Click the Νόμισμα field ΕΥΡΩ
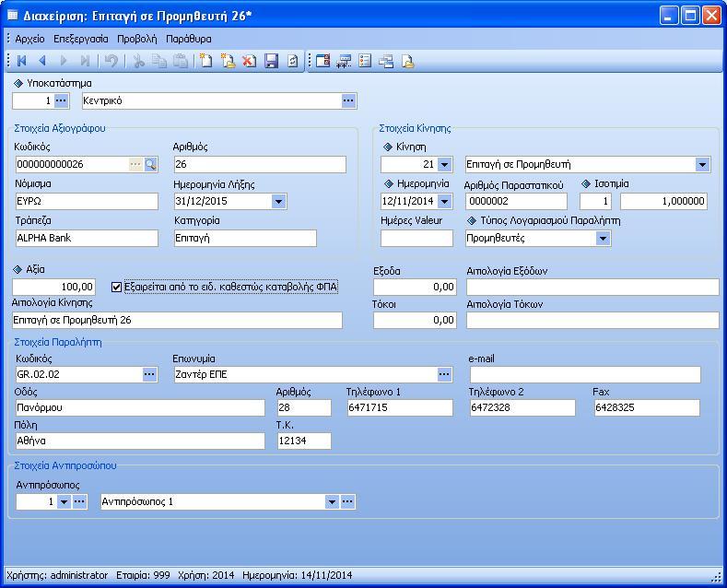The height and width of the screenshot is (588, 727). point(87,201)
